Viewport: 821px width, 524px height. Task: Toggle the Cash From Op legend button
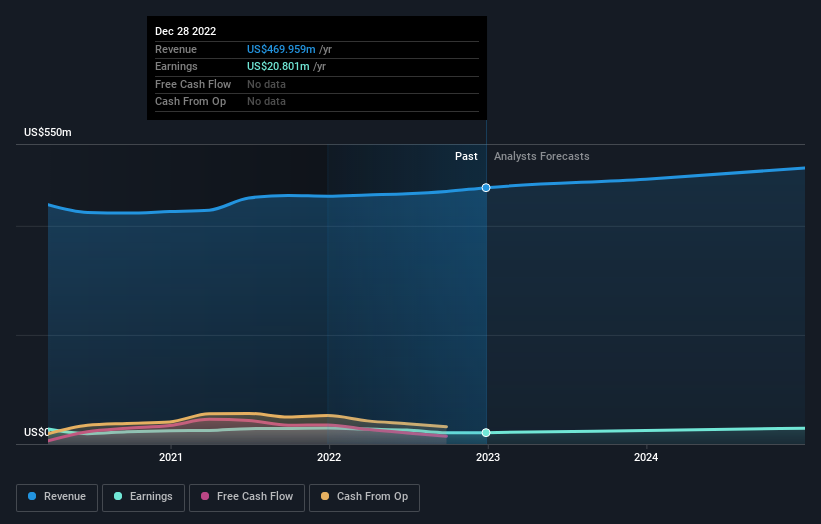coord(364,497)
